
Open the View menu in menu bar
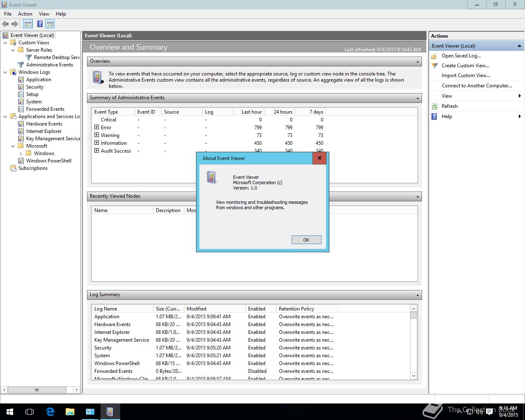click(44, 14)
